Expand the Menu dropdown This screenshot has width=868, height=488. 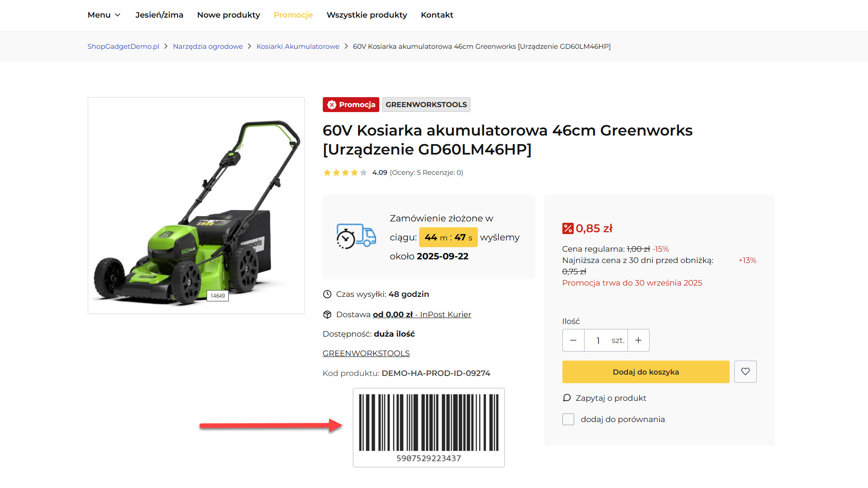(x=104, y=15)
